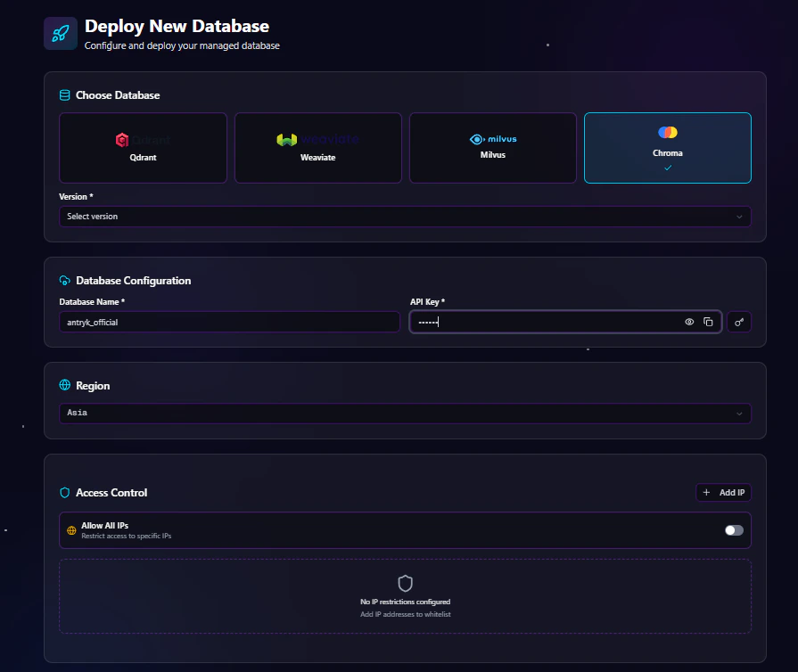Edit the Database Name field
This screenshot has height=672, width=798.
click(x=229, y=322)
